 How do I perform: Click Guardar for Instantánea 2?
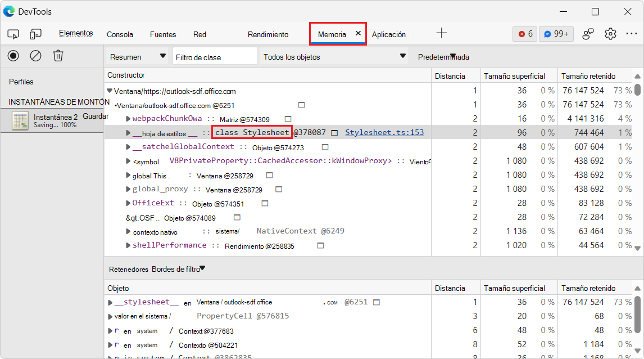click(x=96, y=116)
